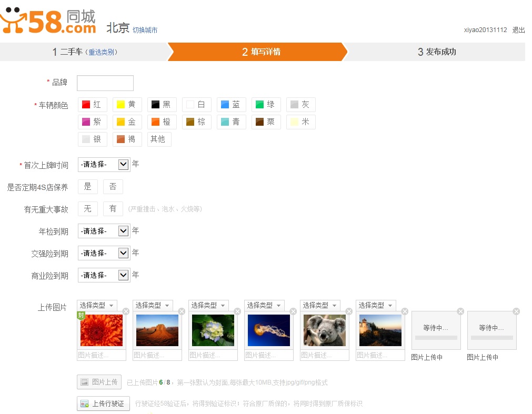This screenshot has width=532, height=414.
Task: Remove the red flower image
Action: pyautogui.click(x=126, y=311)
